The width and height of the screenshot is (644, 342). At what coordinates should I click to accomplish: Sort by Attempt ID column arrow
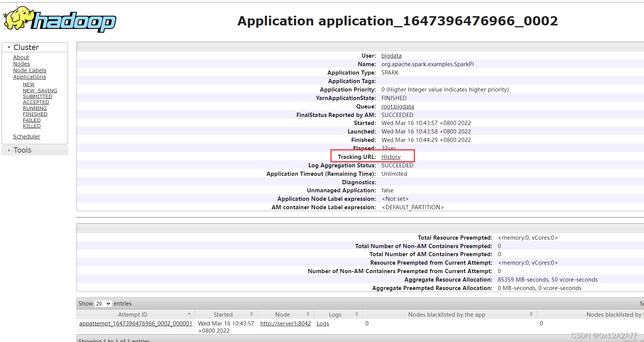(189, 314)
